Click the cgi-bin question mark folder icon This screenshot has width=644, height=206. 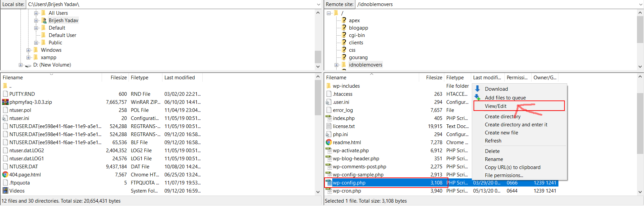pyautogui.click(x=344, y=35)
